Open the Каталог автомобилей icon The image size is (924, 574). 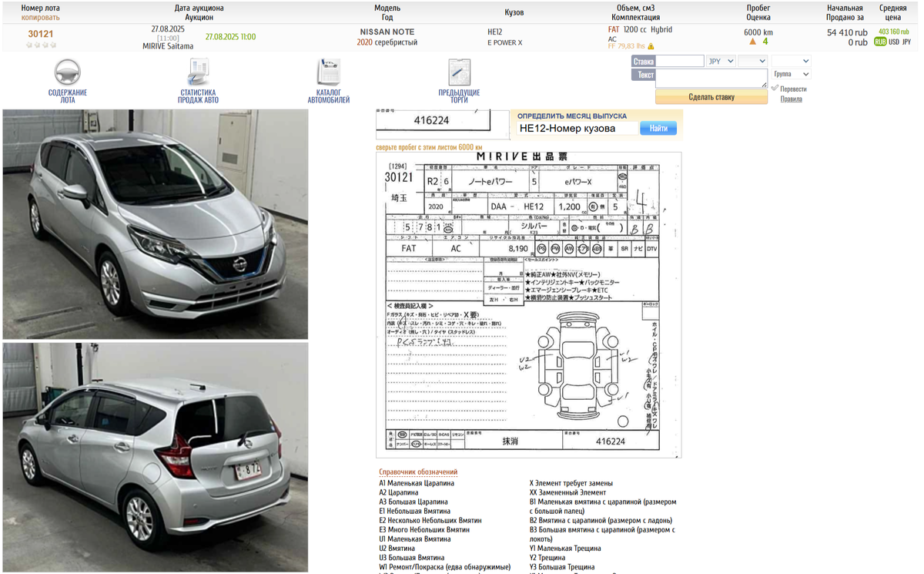[329, 72]
